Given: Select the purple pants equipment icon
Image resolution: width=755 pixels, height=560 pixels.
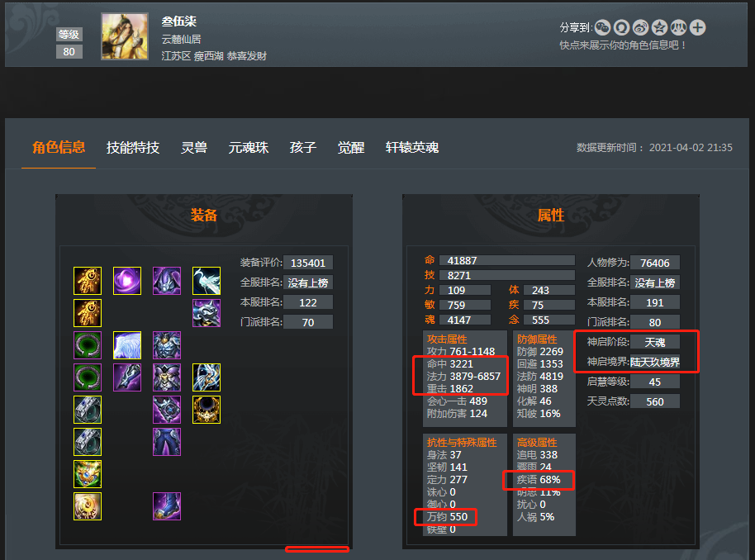Looking at the screenshot, I should pyautogui.click(x=167, y=442).
